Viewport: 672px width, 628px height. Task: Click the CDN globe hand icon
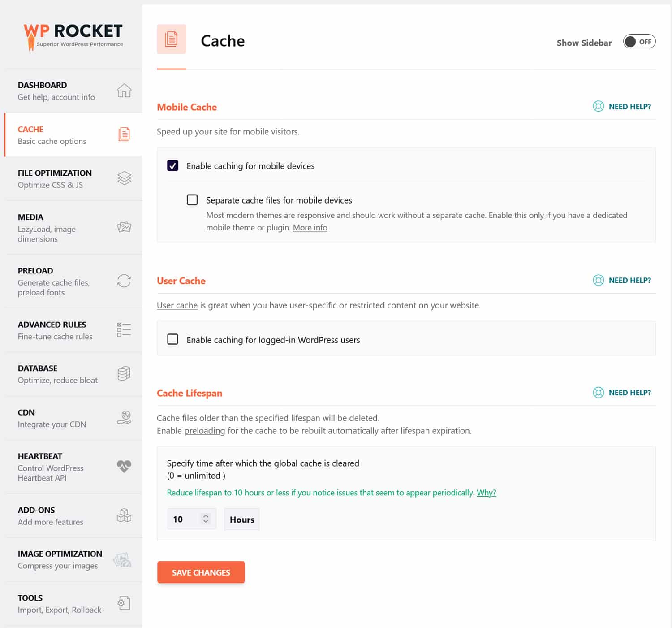124,418
